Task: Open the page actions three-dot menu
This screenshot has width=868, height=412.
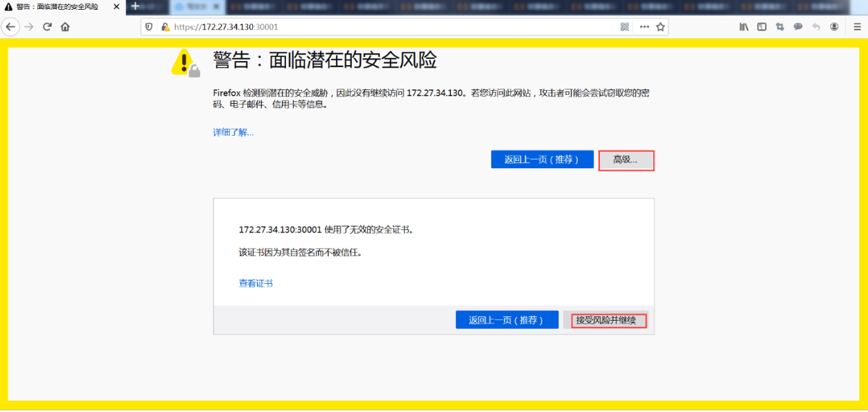Action: (644, 27)
